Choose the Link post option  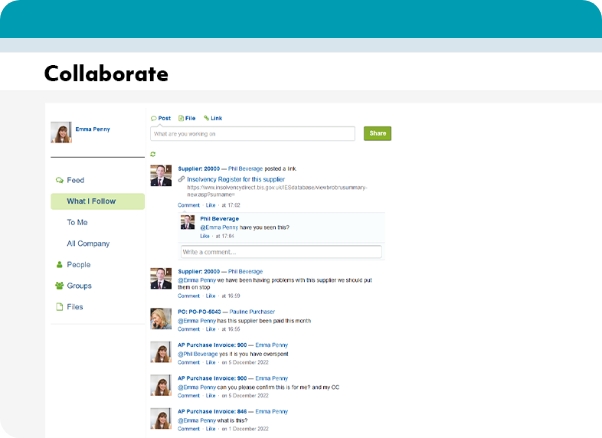(206, 118)
